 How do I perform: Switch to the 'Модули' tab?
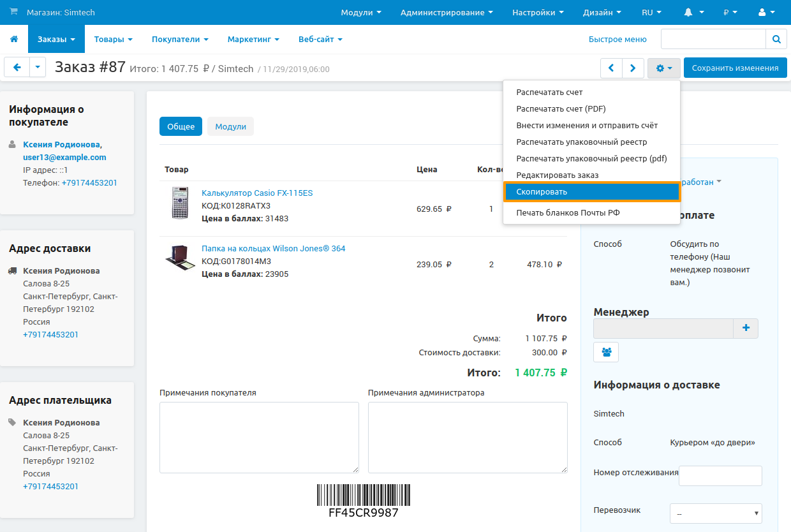click(x=230, y=127)
